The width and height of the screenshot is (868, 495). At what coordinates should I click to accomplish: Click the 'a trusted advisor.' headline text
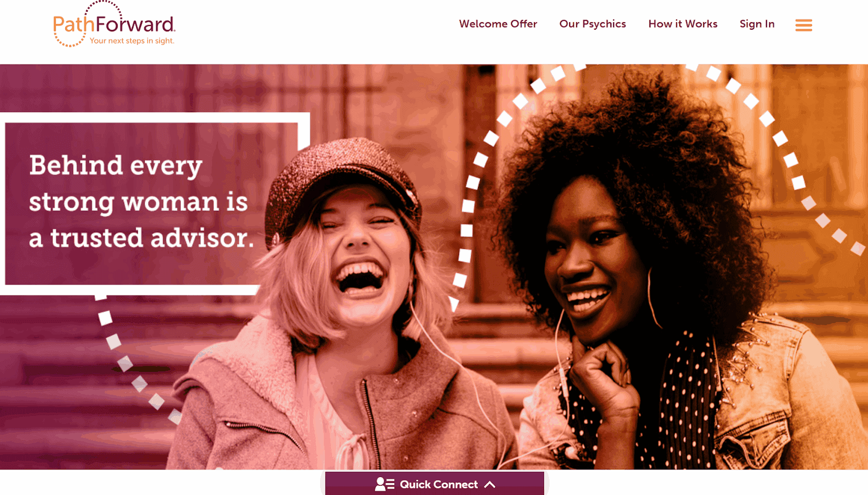pyautogui.click(x=142, y=238)
